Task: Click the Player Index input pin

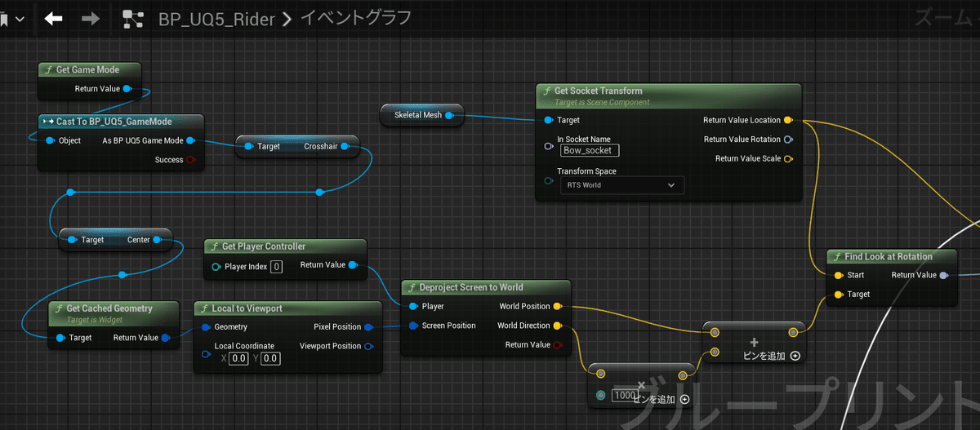Action: pyautogui.click(x=216, y=267)
